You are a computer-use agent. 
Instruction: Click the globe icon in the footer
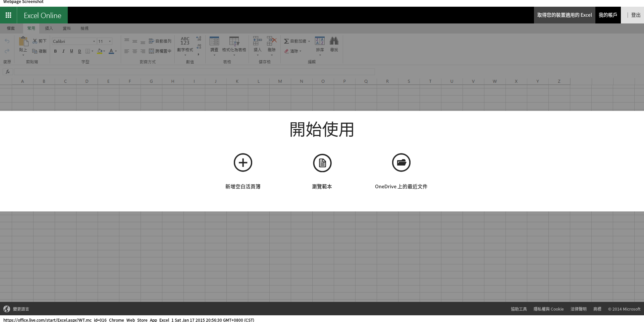(7, 309)
